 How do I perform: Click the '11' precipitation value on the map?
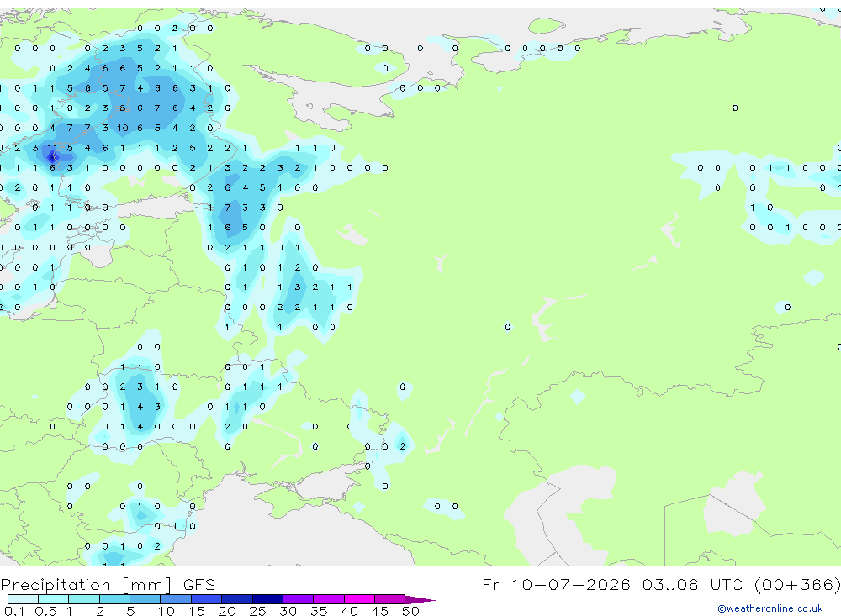click(x=52, y=147)
